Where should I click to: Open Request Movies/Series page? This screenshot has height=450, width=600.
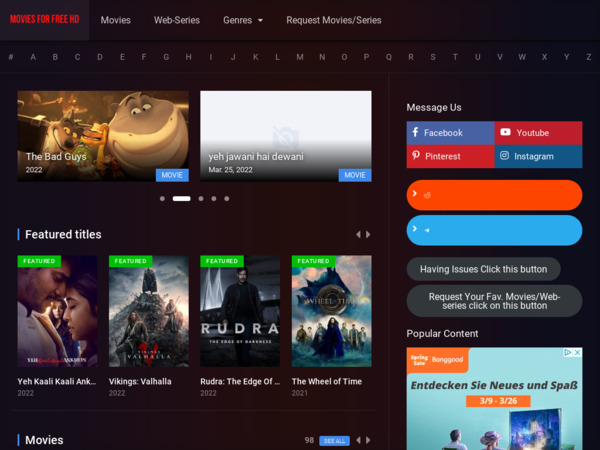[333, 20]
